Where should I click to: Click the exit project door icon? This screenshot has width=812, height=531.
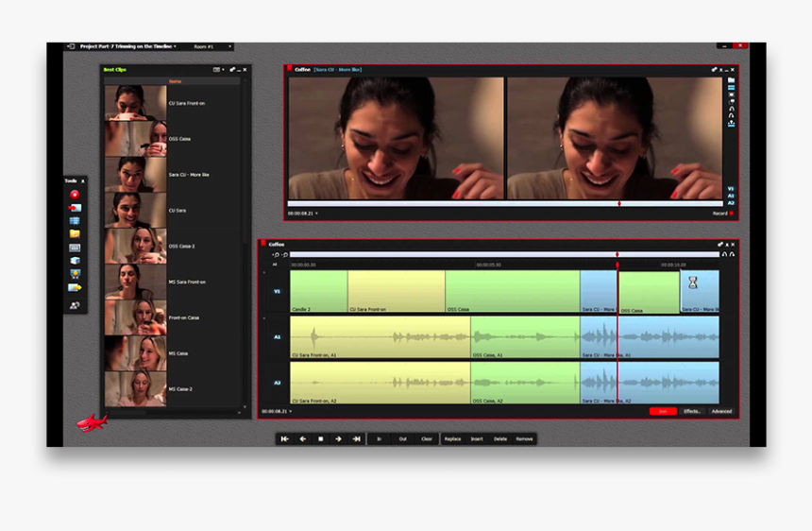(x=71, y=46)
